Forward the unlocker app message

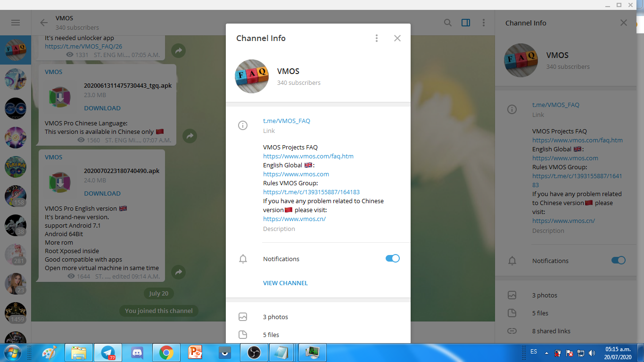coord(178,50)
